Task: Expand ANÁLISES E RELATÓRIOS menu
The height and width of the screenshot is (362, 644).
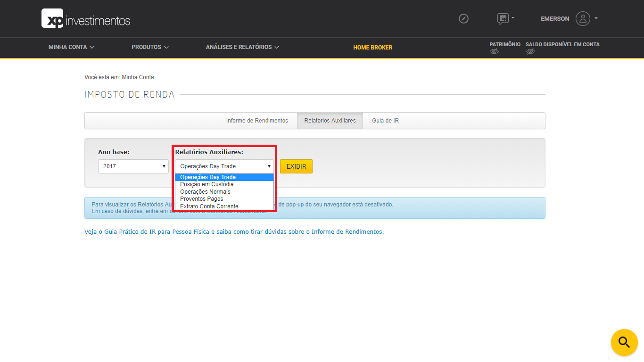Action: 242,47
